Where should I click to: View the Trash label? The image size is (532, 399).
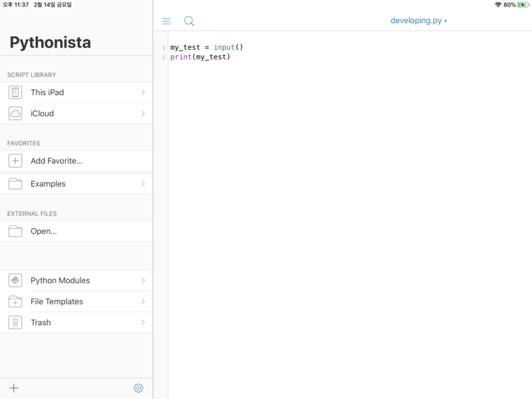pos(41,323)
